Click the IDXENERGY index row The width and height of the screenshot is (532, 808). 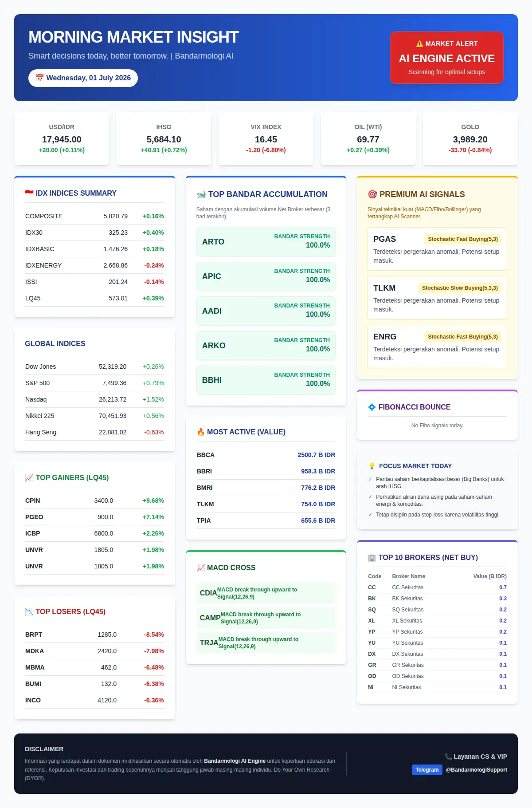point(94,265)
